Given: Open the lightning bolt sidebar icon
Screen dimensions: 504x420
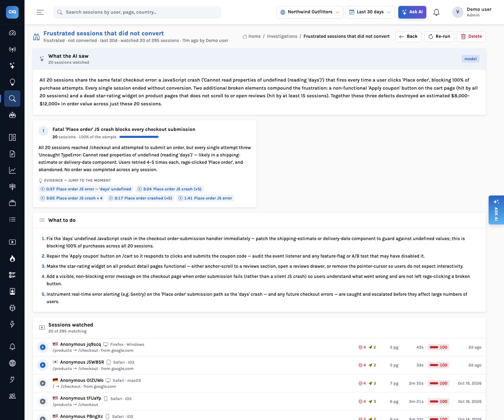Looking at the screenshot, I should 12,324.
